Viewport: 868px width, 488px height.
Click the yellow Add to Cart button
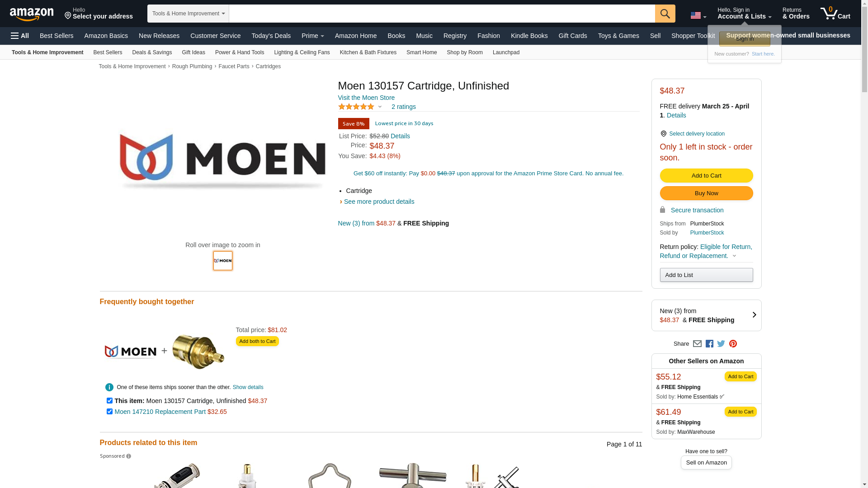coord(706,175)
